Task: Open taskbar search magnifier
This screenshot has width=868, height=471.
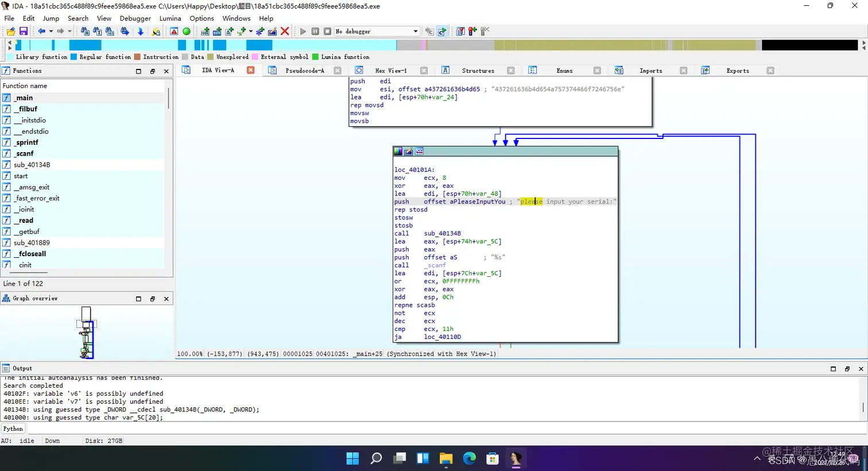Action: [x=376, y=458]
